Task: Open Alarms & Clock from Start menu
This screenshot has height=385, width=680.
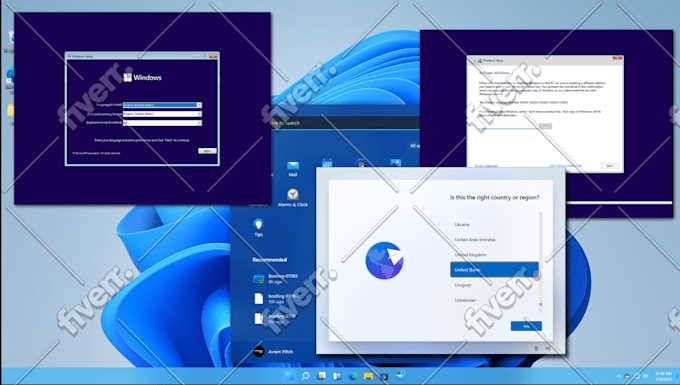Action: 293,197
